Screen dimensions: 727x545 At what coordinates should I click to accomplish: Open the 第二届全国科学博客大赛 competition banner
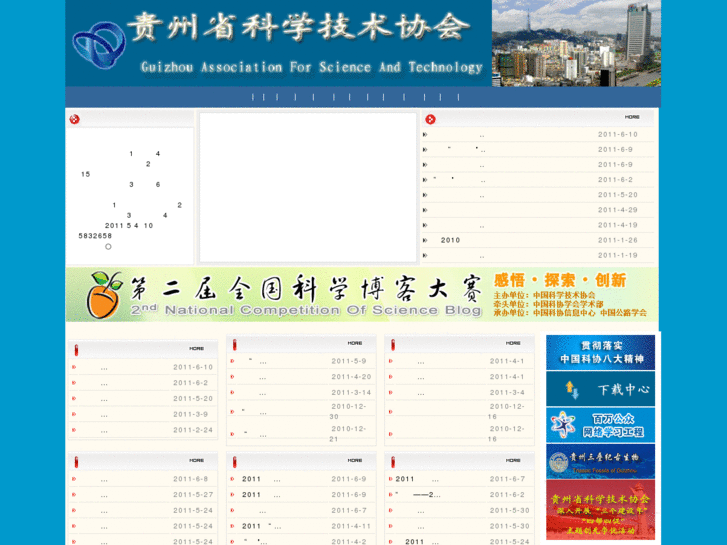pyautogui.click(x=362, y=295)
